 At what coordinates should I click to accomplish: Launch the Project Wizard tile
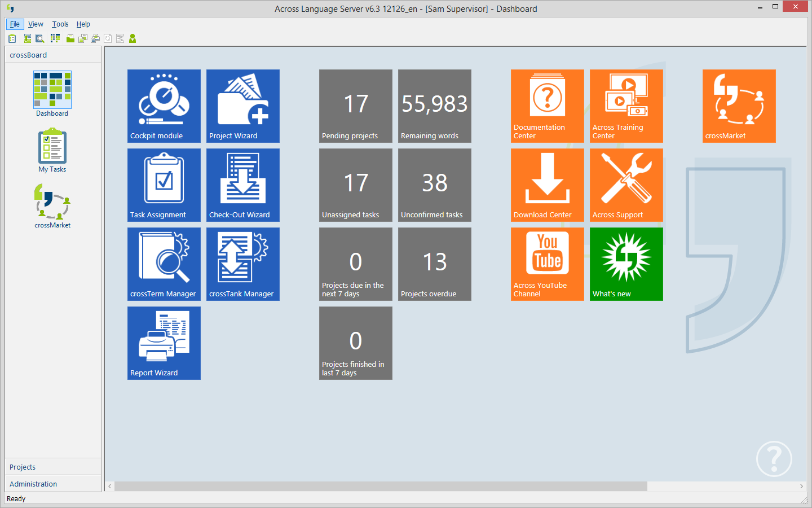point(243,106)
